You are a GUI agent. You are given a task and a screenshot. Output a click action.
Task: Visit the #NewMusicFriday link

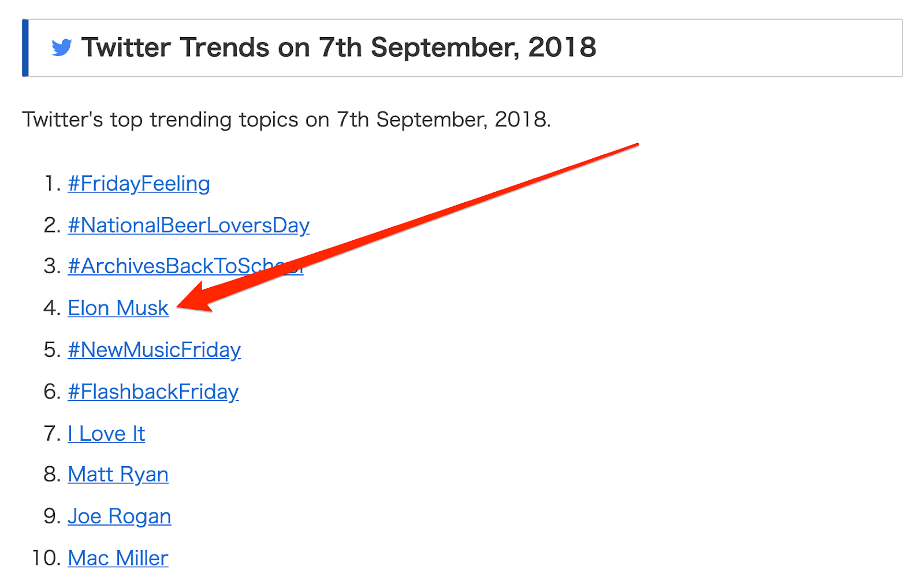point(154,350)
